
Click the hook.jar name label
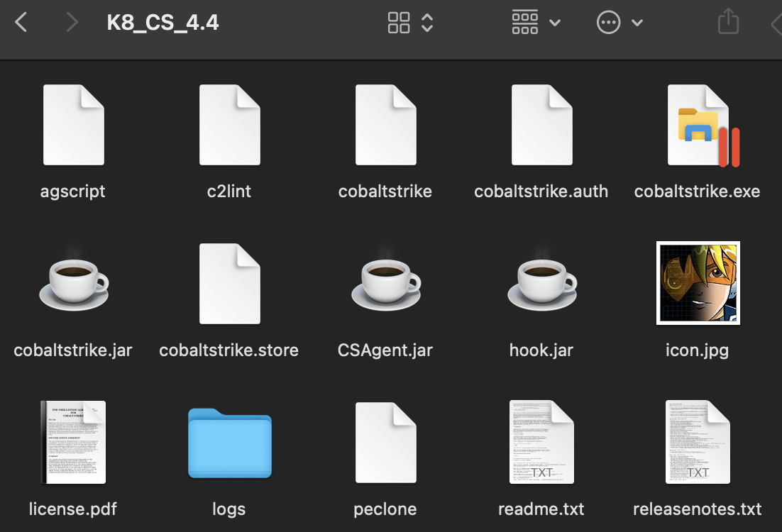(541, 350)
